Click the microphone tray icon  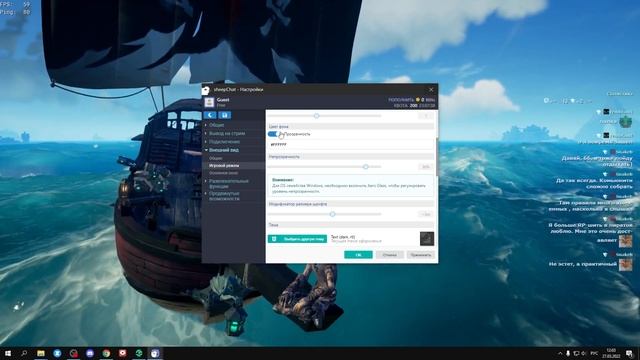[568, 353]
